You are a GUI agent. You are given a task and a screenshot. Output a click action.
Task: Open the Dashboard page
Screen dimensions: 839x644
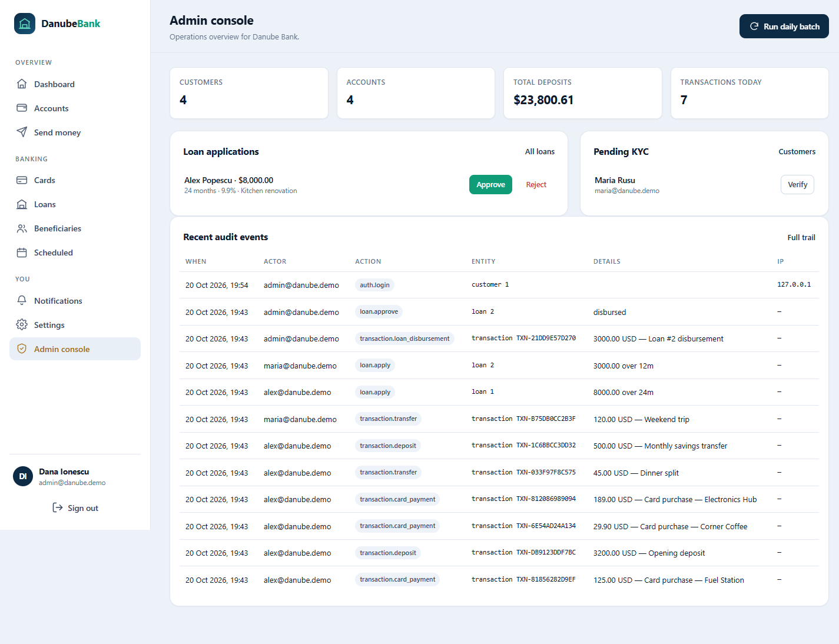(x=75, y=84)
